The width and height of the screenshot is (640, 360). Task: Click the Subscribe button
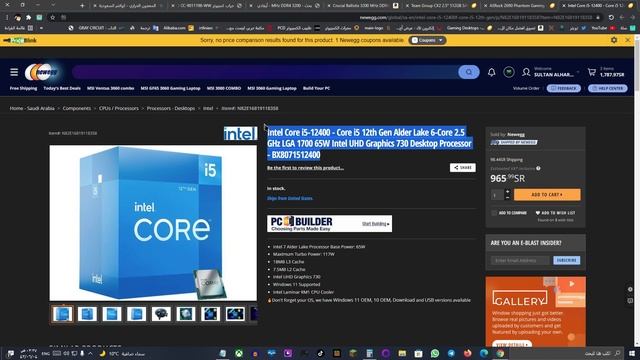click(567, 260)
